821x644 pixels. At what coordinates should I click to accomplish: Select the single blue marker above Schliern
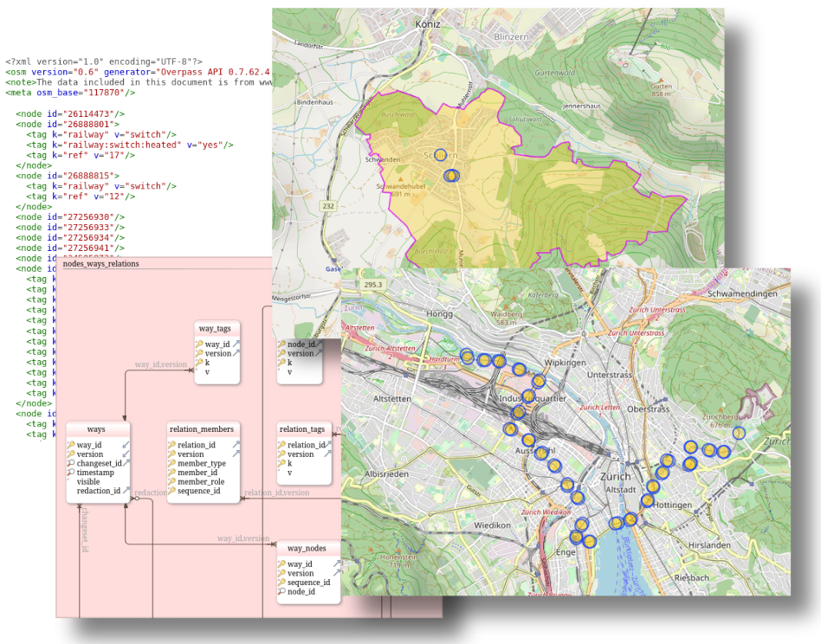pyautogui.click(x=440, y=154)
